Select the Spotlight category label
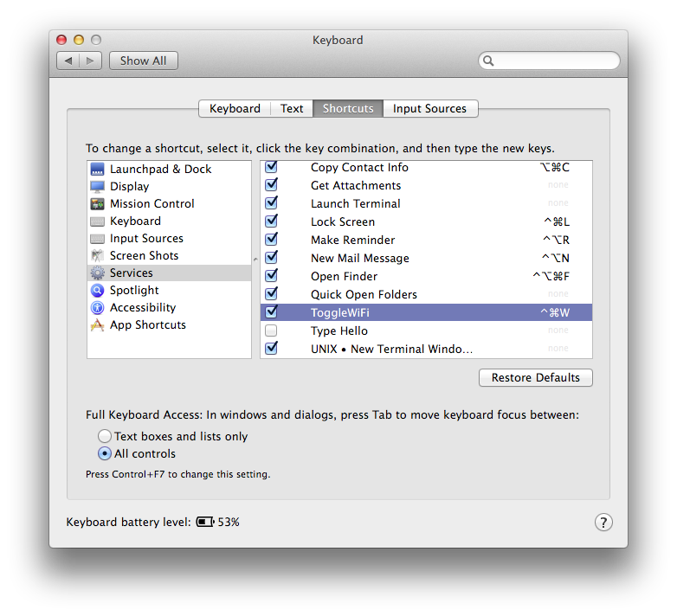677x616 pixels. (x=134, y=291)
